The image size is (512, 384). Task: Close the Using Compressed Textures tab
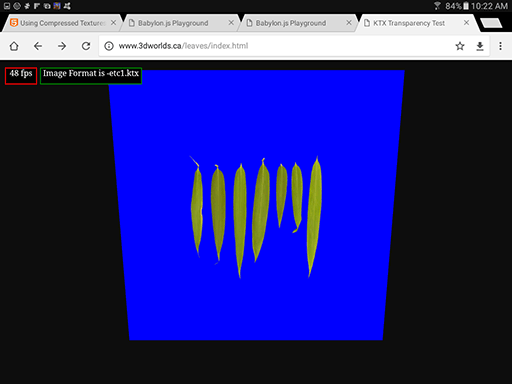click(113, 23)
